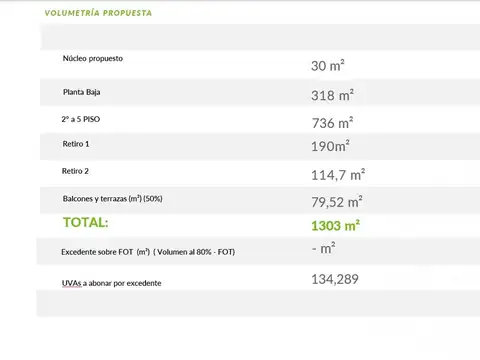Select the Retiro 1 label
Screen dimensions: 480x360
(x=76, y=144)
